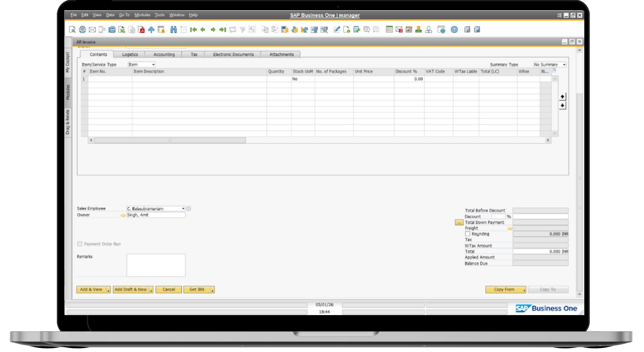Viewport: 644px width, 352px height.
Task: Click the Print icon in toolbar
Action: click(82, 30)
